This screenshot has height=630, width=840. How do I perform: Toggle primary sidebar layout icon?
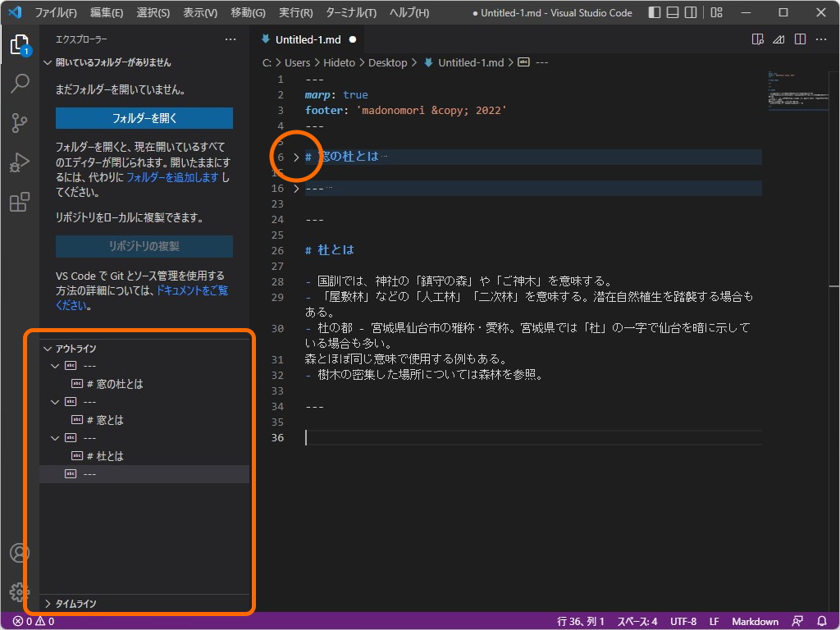(654, 12)
